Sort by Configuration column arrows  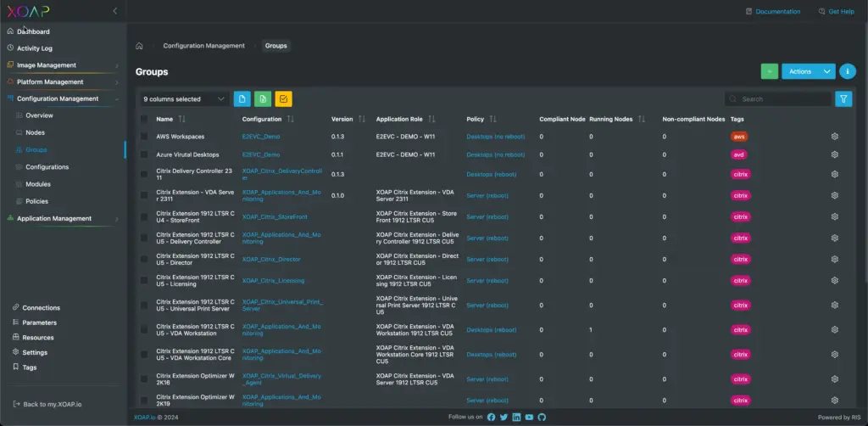point(290,119)
